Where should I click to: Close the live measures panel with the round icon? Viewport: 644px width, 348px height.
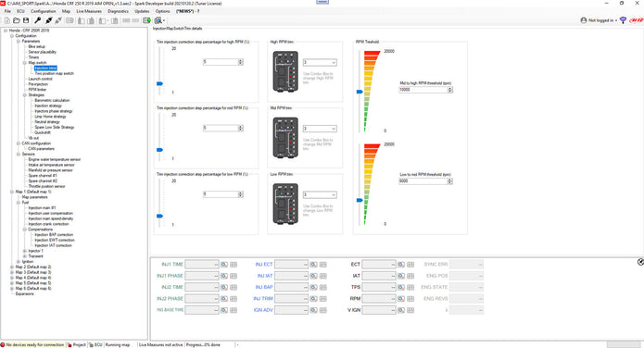pyautogui.click(x=640, y=262)
